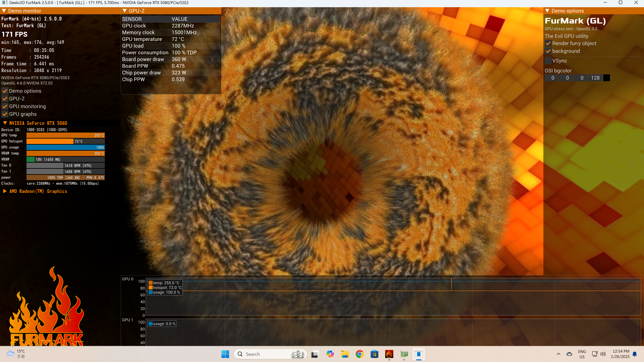The width and height of the screenshot is (644, 362).
Task: Click the hotspot legend square in GPU 0 graph
Action: point(151,288)
